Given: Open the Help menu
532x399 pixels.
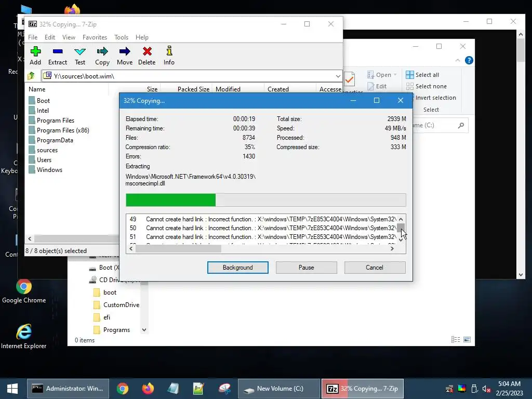Looking at the screenshot, I should click(x=142, y=37).
